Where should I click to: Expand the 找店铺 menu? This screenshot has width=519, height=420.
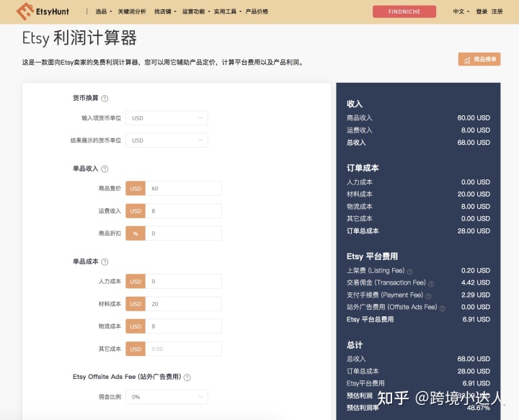click(x=165, y=12)
